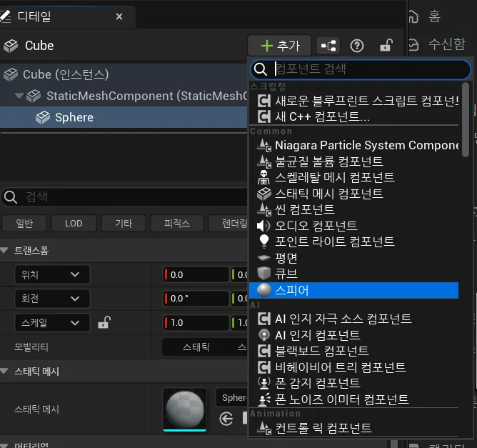
Task: Add 비헤이비어 트리 컴포넌트
Action: 353,367
